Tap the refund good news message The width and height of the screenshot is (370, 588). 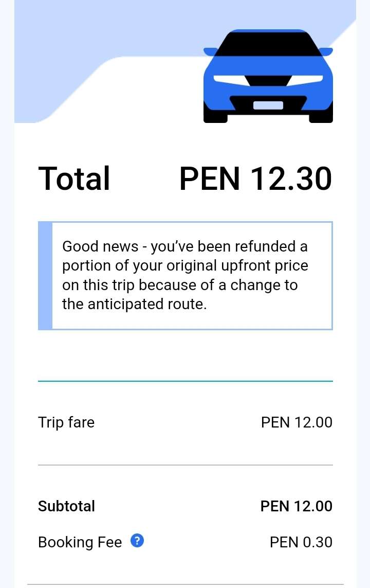tap(185, 275)
